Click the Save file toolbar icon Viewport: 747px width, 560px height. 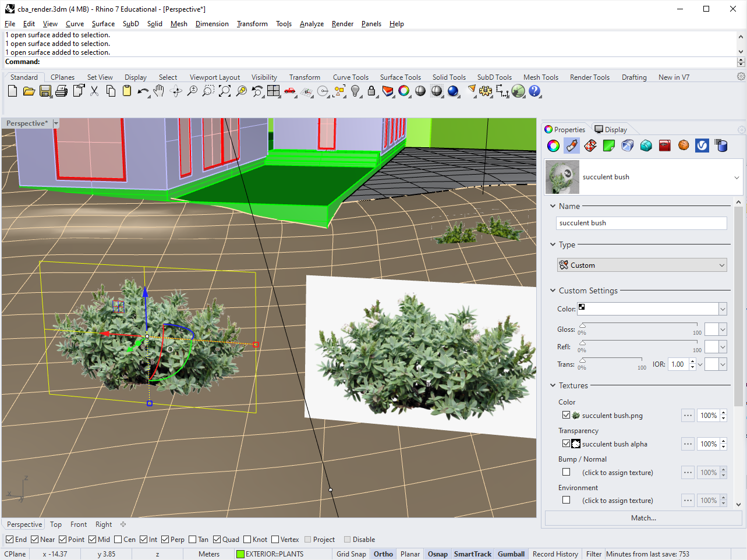tap(45, 91)
